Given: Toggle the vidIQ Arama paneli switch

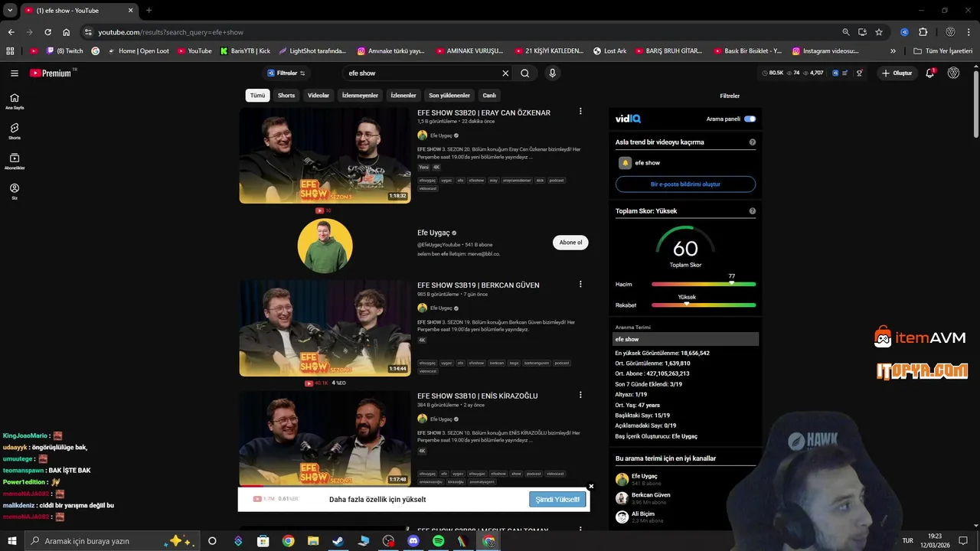Looking at the screenshot, I should pos(750,119).
